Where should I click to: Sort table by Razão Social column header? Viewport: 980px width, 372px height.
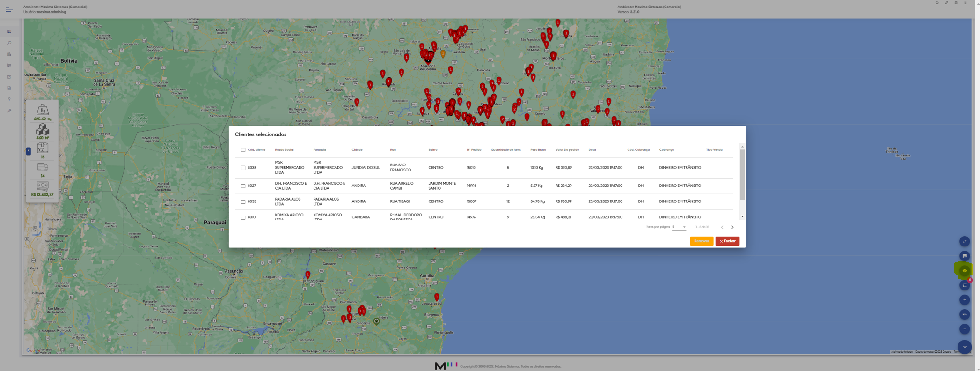click(284, 150)
